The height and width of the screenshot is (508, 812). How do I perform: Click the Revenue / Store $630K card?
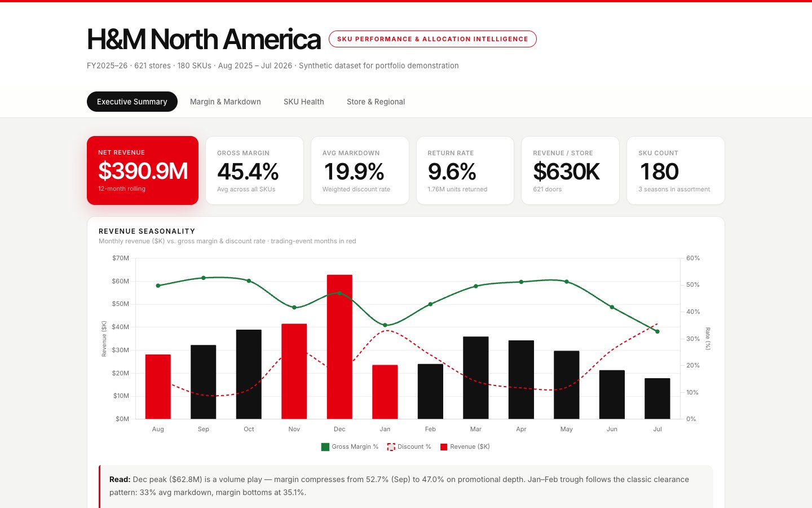(570, 170)
